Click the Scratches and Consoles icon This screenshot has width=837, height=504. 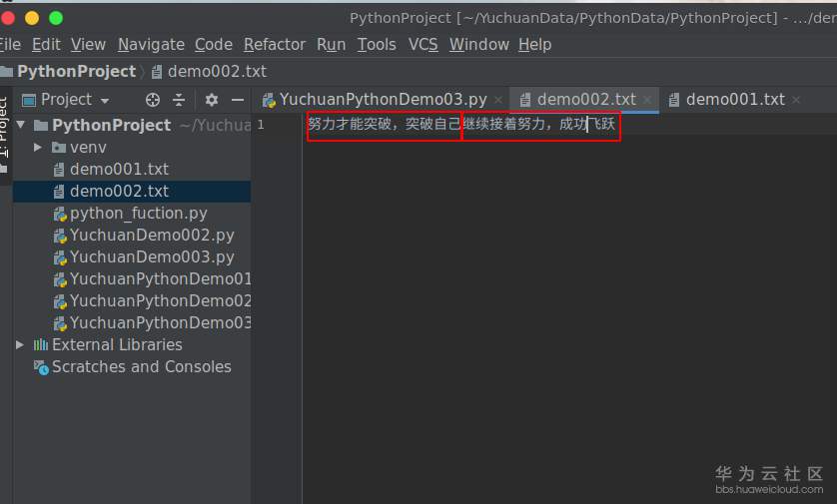tap(41, 367)
